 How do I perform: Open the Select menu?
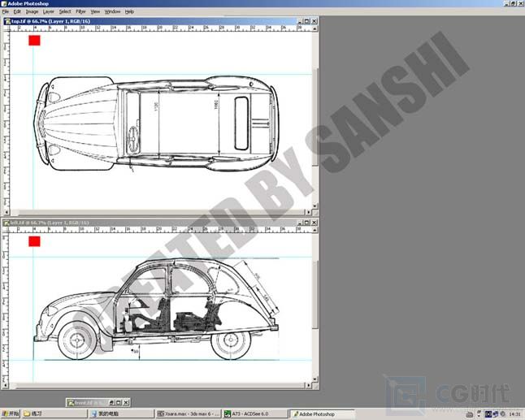65,11
